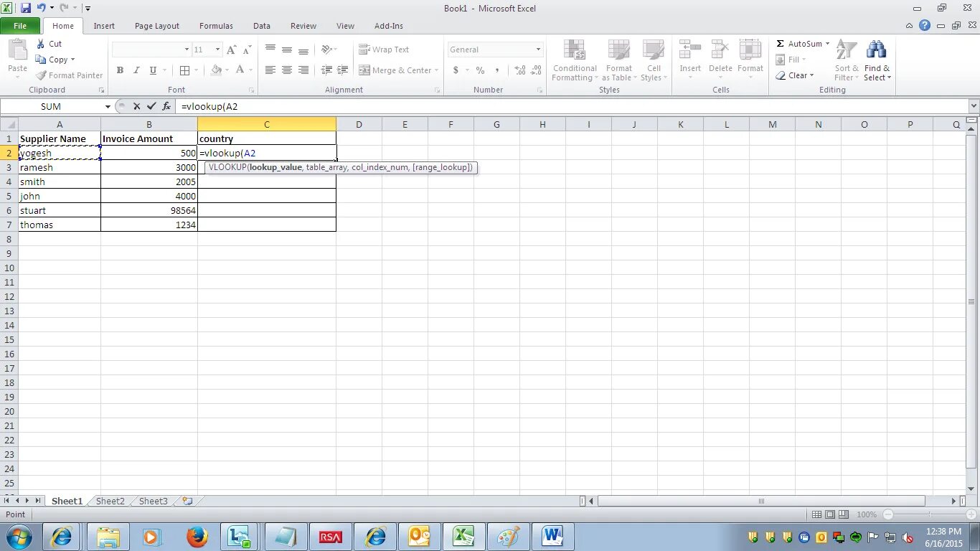Click the Sort & Filter icon
Screen dimensions: 980x551
[847, 50]
